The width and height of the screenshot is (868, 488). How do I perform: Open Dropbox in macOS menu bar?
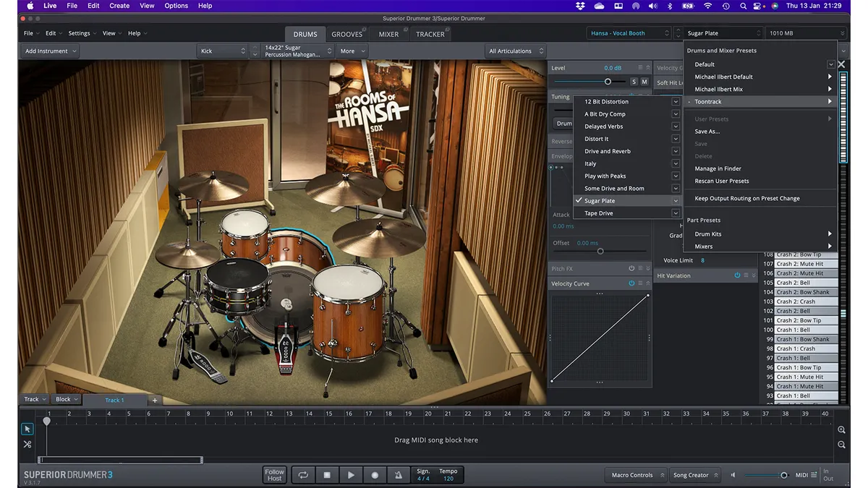(580, 6)
